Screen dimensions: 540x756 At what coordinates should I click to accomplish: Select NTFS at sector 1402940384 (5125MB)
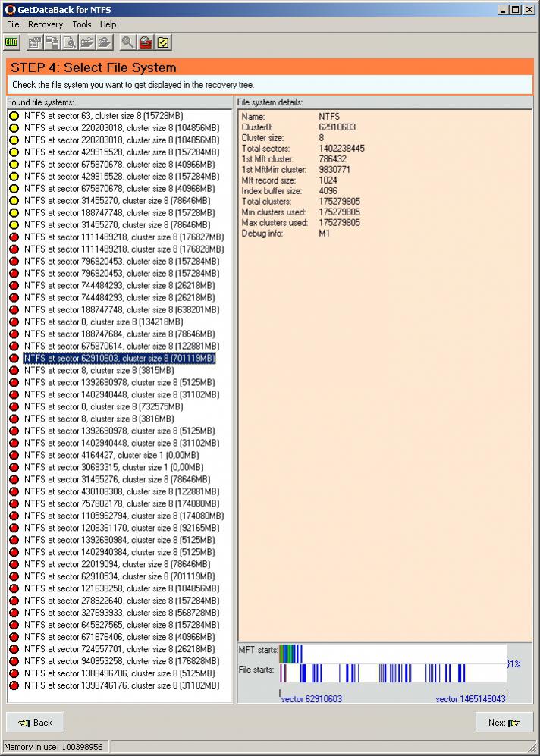coord(120,552)
